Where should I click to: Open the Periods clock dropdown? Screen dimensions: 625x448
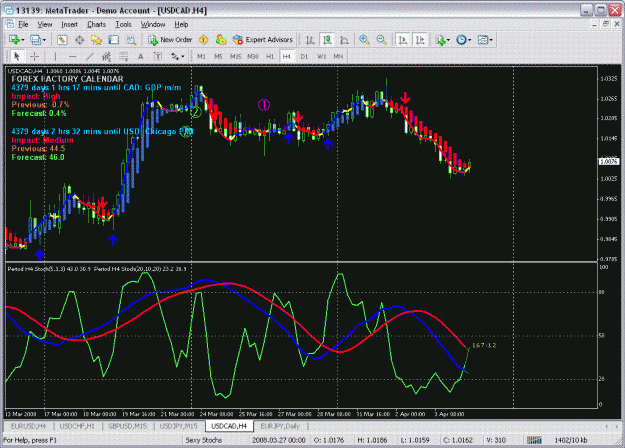click(464, 39)
